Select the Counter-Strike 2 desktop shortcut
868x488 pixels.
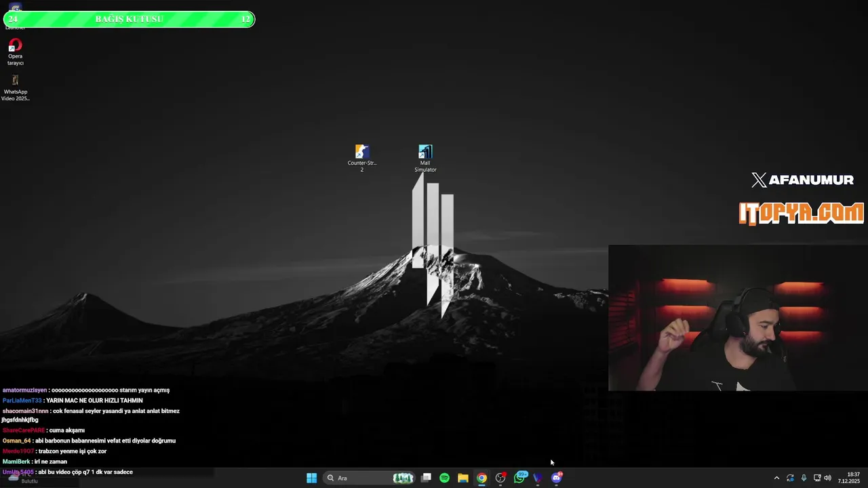pos(362,158)
